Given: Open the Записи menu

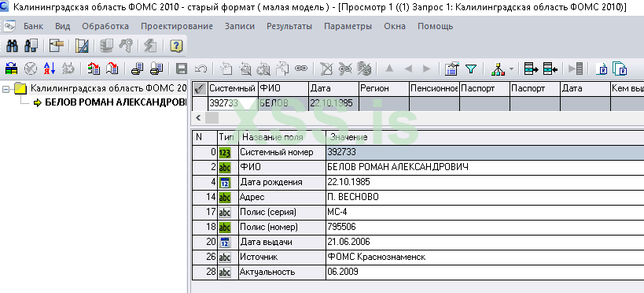Looking at the screenshot, I should (x=240, y=26).
